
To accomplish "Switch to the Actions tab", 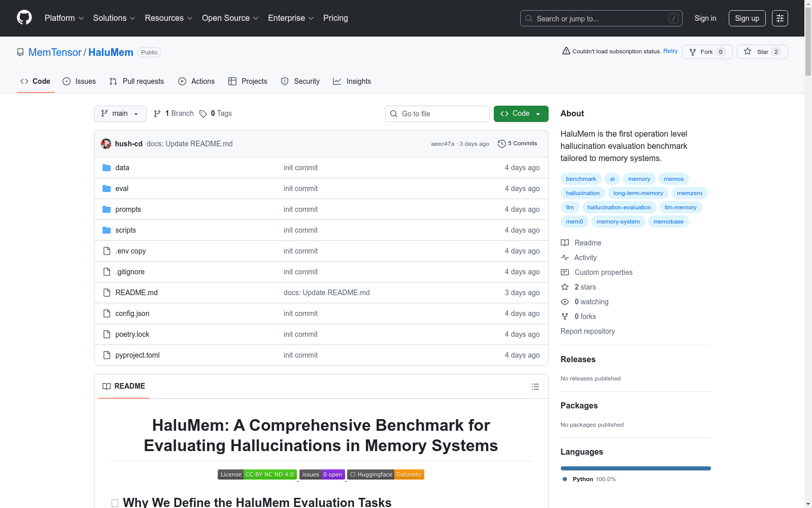I will 196,81.
